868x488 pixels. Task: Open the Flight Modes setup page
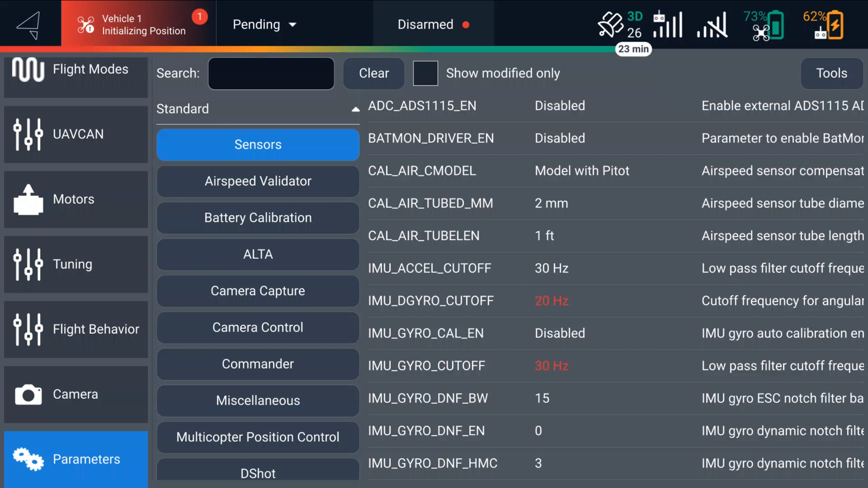click(76, 70)
